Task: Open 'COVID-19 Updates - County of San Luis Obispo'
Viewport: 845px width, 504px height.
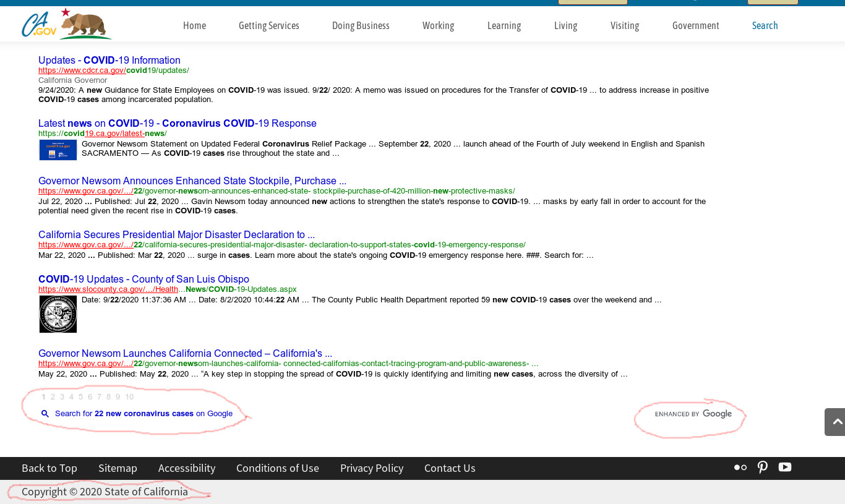Action: (144, 279)
